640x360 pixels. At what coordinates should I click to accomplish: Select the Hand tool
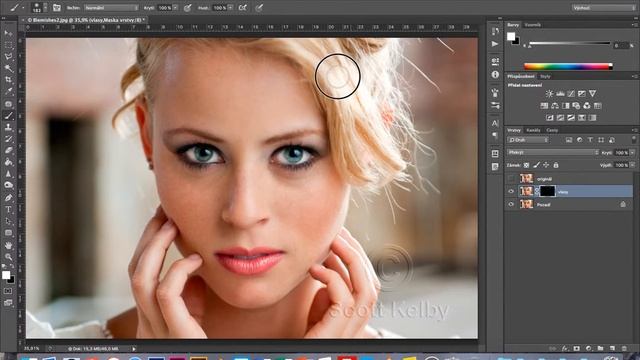8,245
